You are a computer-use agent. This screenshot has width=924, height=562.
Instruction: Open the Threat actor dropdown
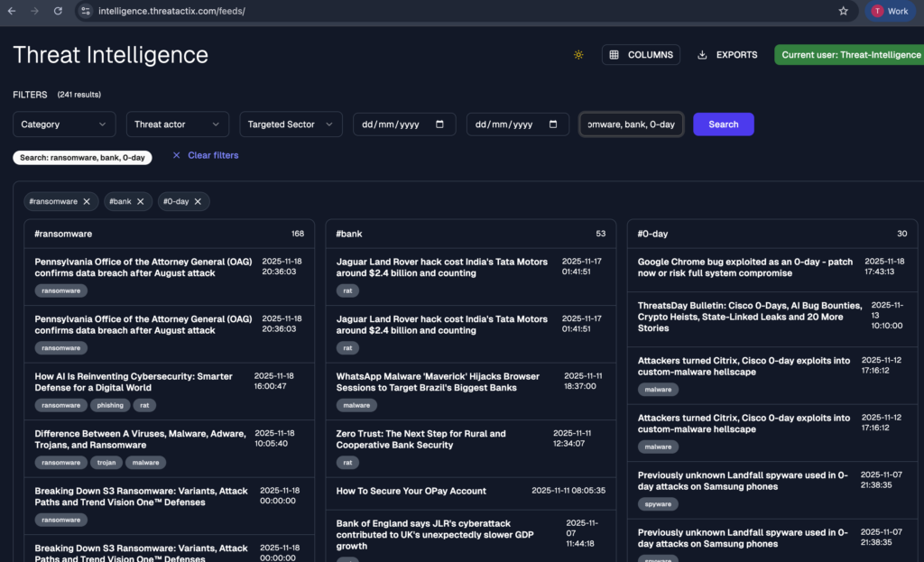tap(178, 124)
